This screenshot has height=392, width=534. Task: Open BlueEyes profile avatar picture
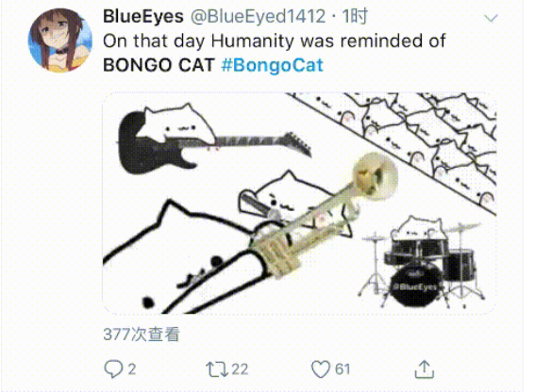tap(60, 41)
